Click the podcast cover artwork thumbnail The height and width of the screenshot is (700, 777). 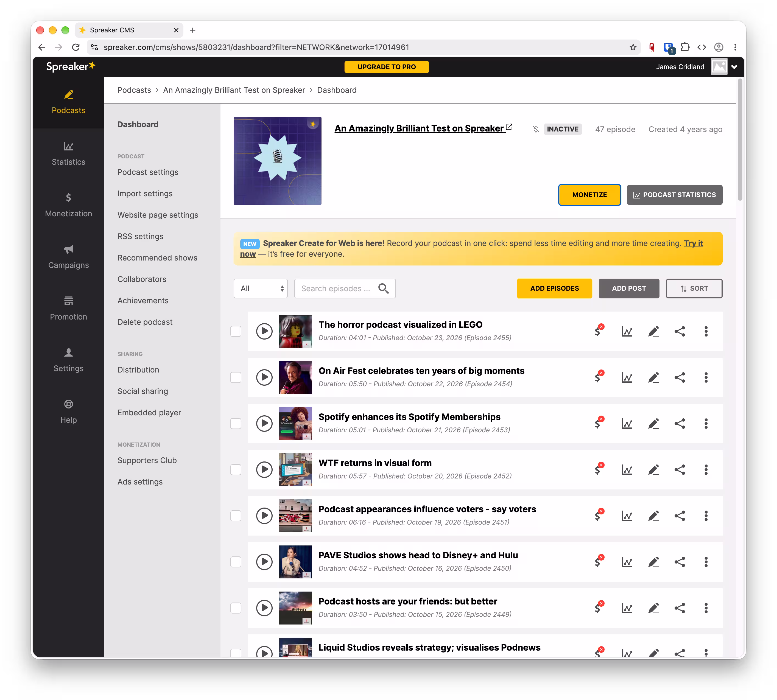277,161
